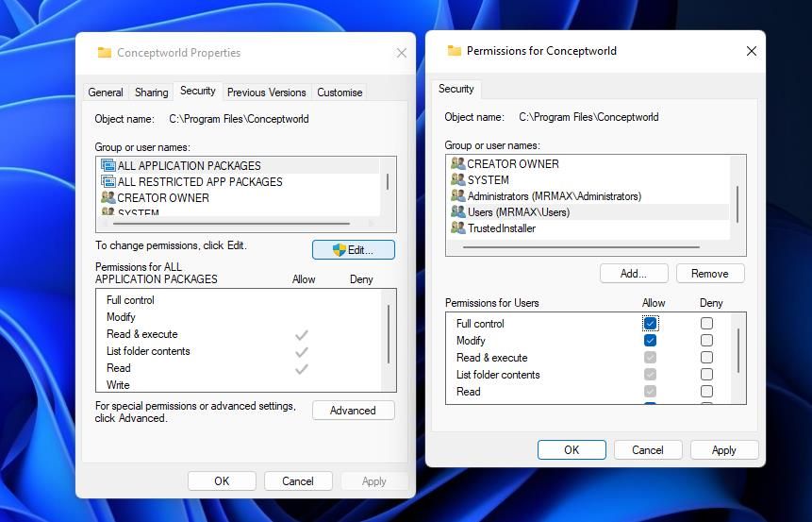Click the ALL RESTRICTED APP PACKAGES icon
Image resolution: width=812 pixels, height=522 pixels.
click(x=108, y=181)
